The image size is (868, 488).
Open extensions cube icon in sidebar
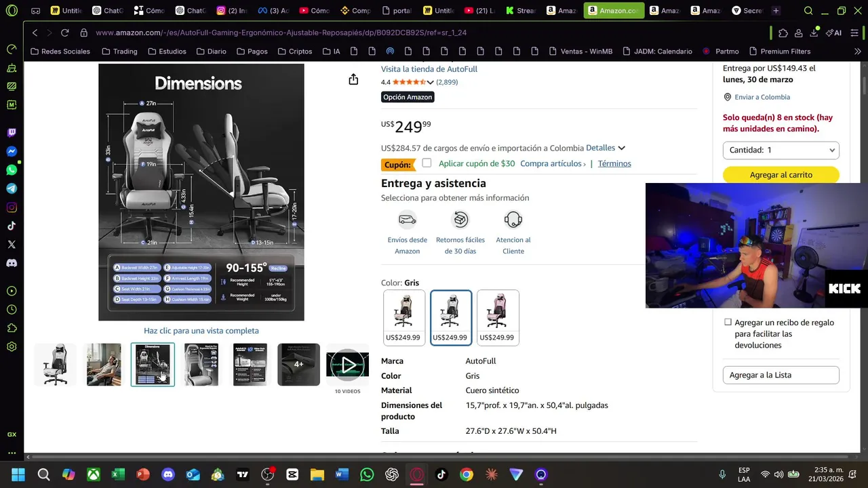[12, 328]
